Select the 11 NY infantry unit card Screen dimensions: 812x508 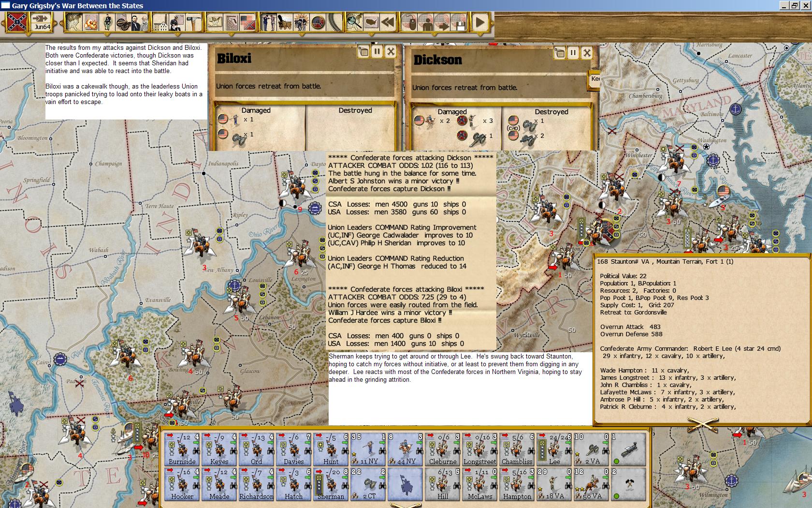[368, 449]
